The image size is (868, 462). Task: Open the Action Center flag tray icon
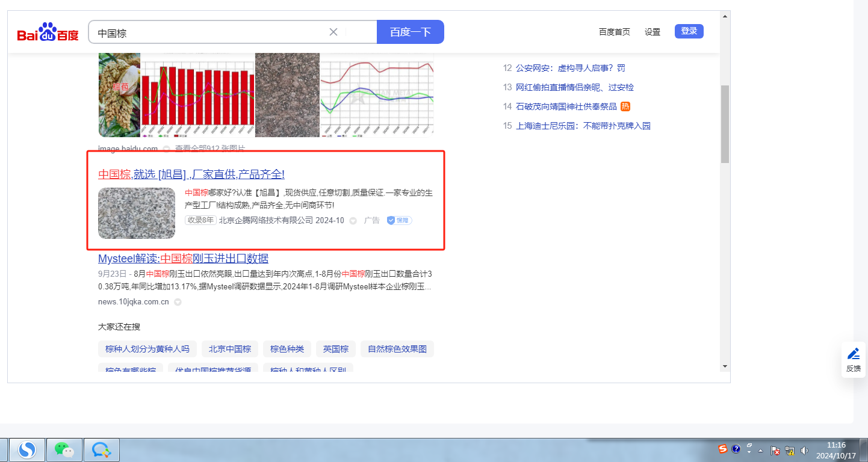(x=776, y=450)
